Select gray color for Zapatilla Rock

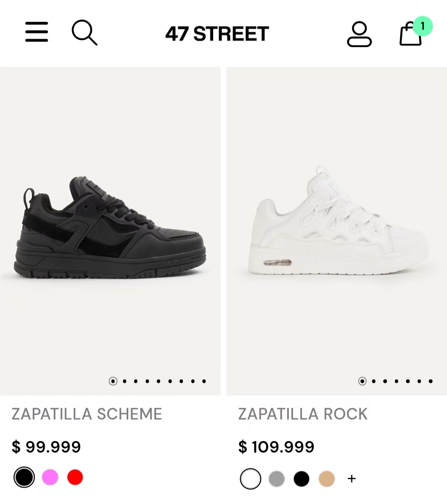pyautogui.click(x=276, y=479)
